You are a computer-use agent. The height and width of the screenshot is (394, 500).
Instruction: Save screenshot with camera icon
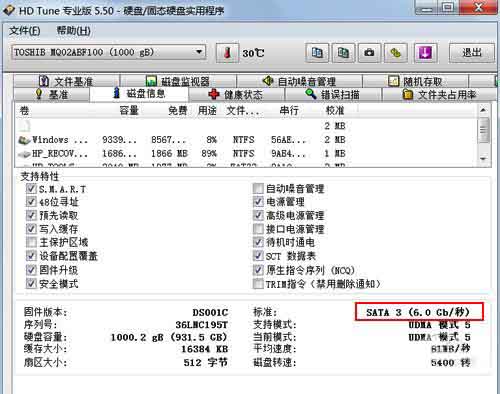click(369, 53)
